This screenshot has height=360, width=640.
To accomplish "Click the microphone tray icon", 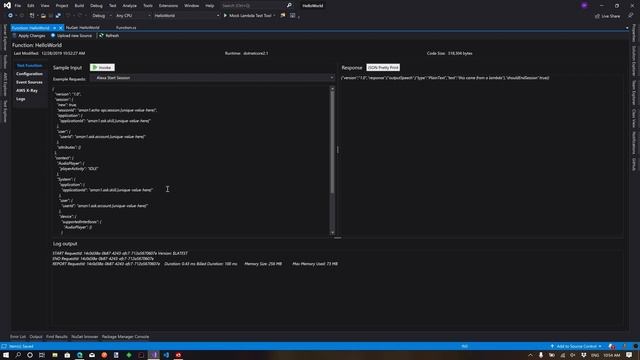I will 541,355.
